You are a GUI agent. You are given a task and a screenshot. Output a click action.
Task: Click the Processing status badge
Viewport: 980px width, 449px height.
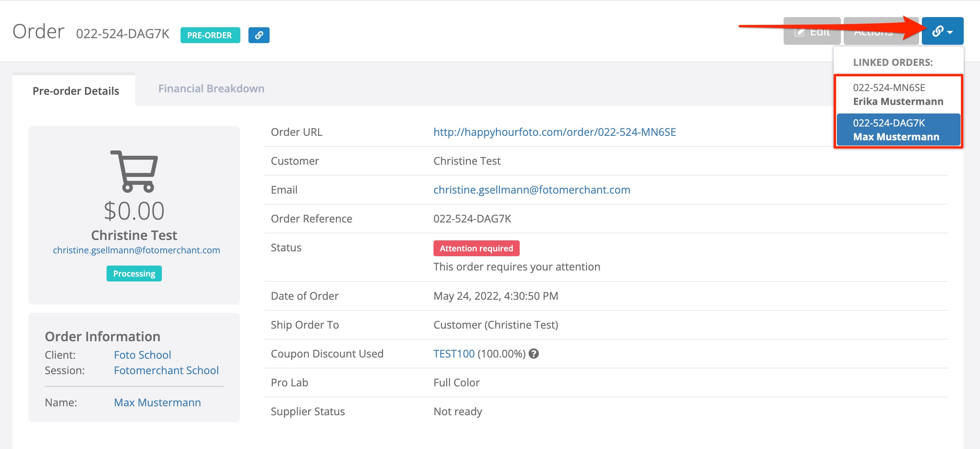(x=134, y=273)
